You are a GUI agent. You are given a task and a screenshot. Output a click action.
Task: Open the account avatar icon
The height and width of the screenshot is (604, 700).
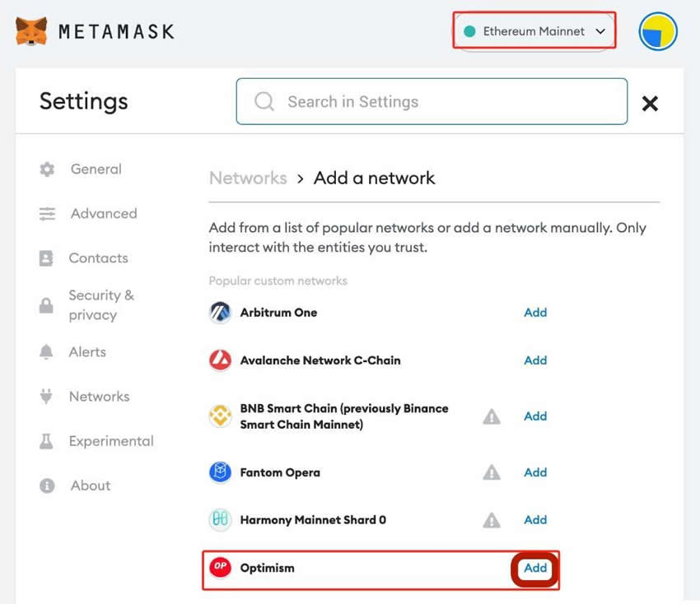[658, 32]
